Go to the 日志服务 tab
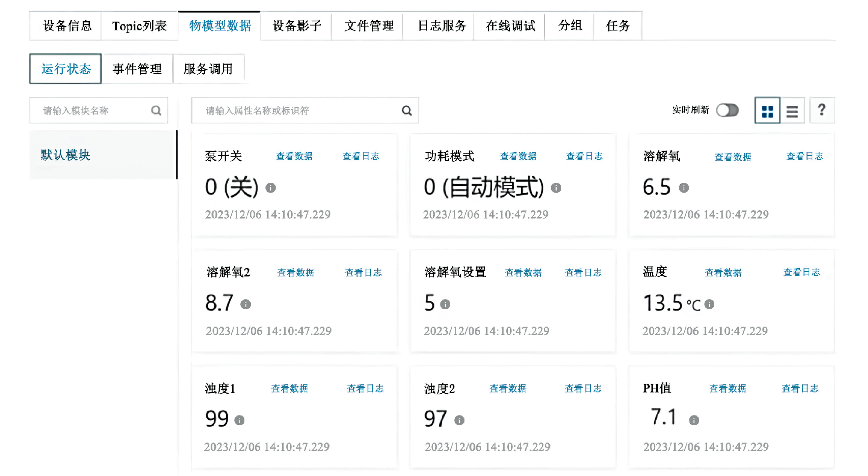The height and width of the screenshot is (476, 868). (x=438, y=26)
